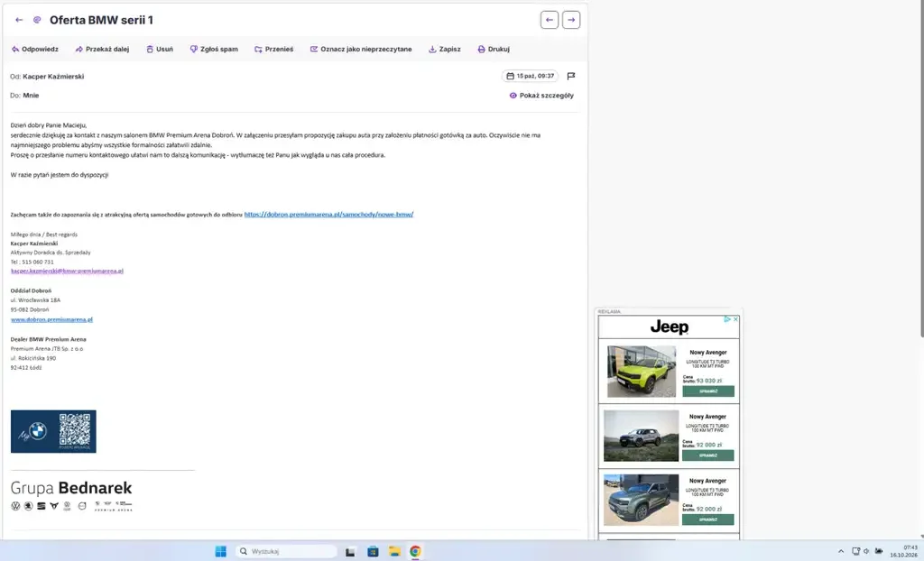Click the Jeep logo in the ad
The image size is (924, 561).
click(670, 327)
